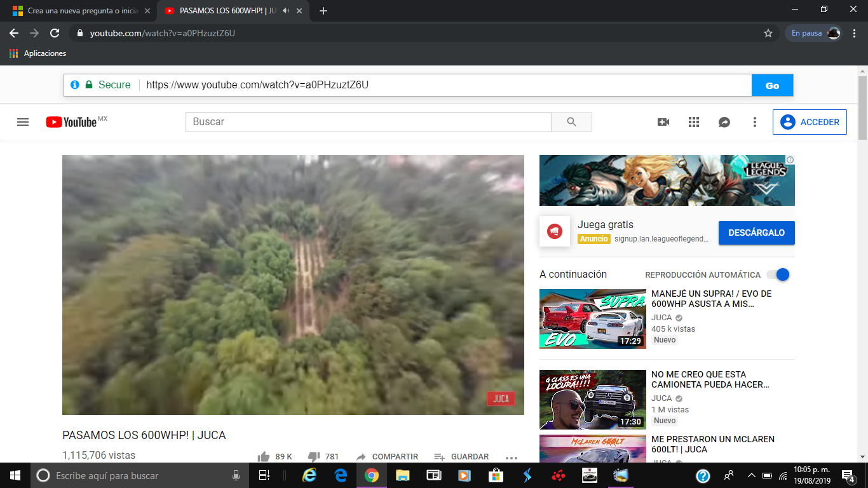Click the page URL input field
The image size is (868, 488).
[445, 85]
